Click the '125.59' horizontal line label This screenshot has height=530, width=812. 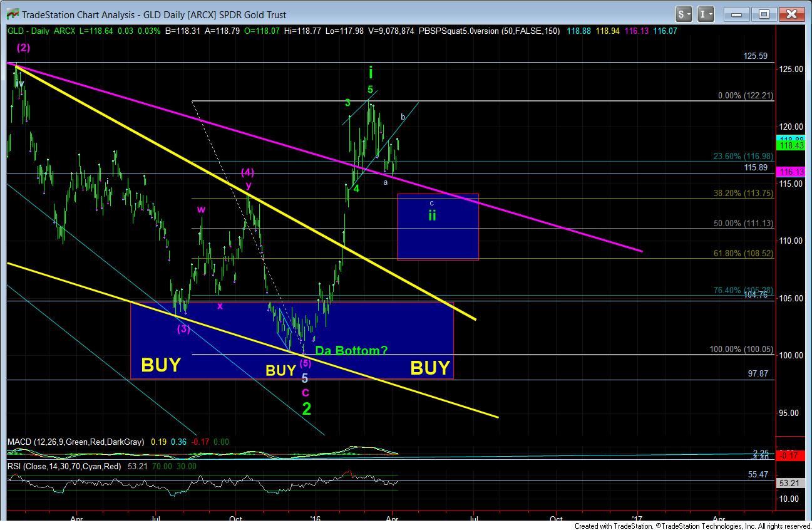point(756,56)
